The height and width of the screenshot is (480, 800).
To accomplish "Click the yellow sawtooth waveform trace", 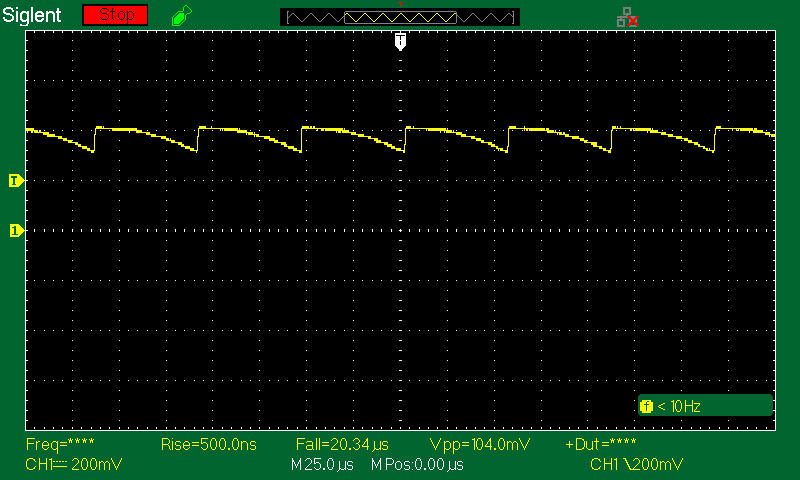I will (x=400, y=139).
